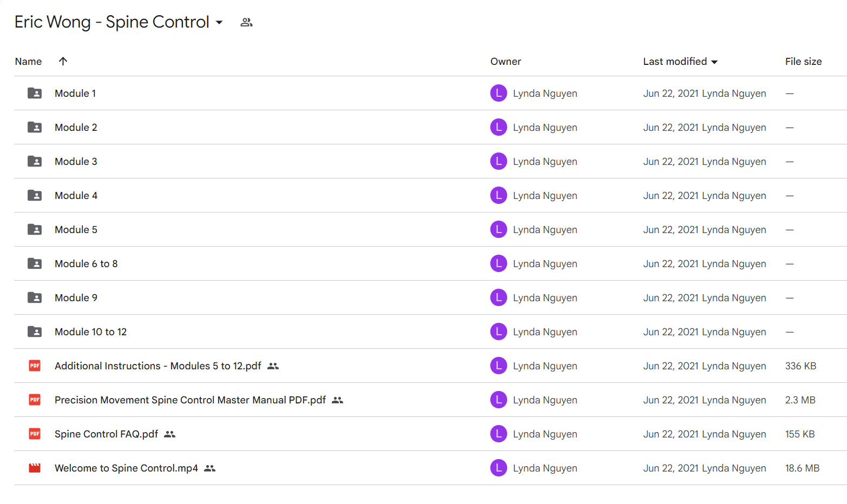This screenshot has width=847, height=504.
Task: Click Lynda Nguyen avatar in Module 1 row
Action: point(498,93)
